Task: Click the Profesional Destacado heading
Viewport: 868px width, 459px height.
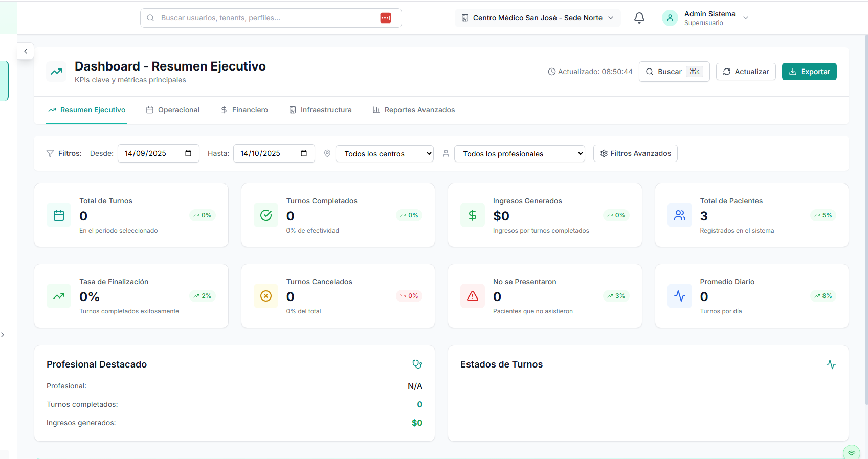Action: click(x=97, y=364)
